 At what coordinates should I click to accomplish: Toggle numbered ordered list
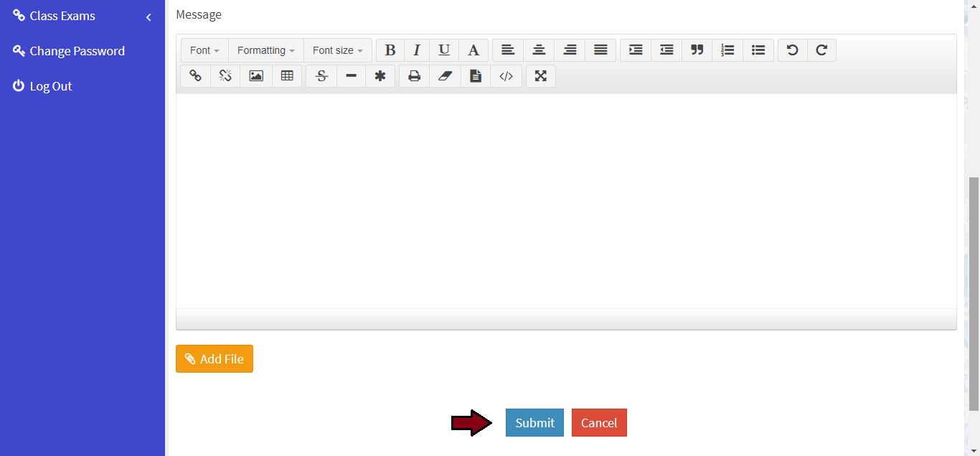tap(727, 50)
